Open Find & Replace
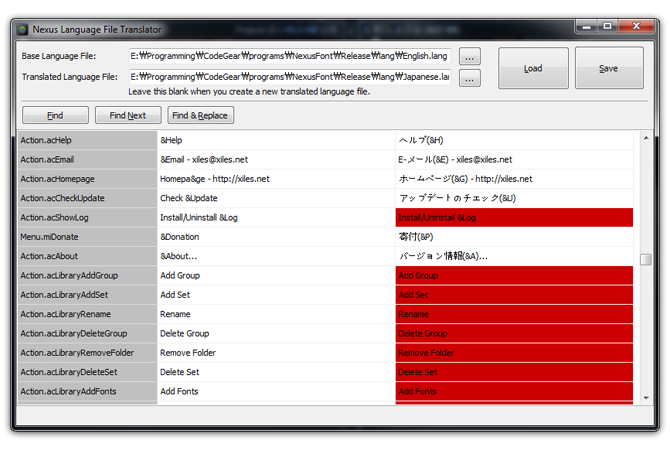670x450 pixels. (200, 115)
